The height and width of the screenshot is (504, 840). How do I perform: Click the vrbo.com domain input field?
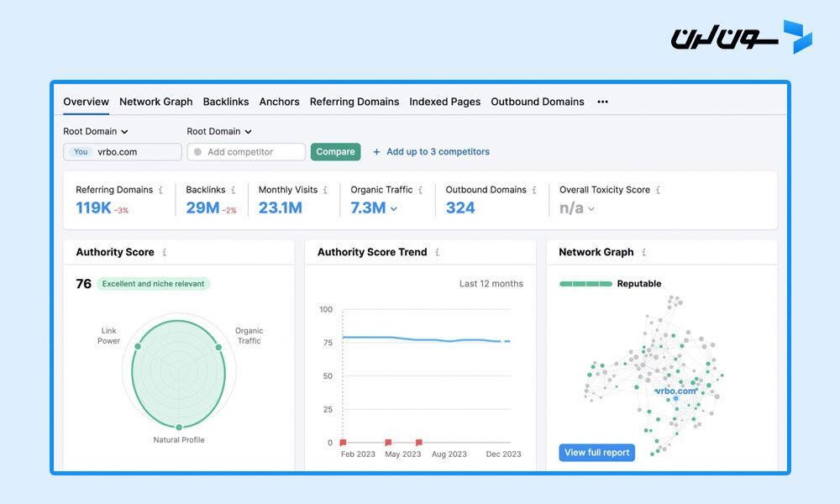coord(122,152)
